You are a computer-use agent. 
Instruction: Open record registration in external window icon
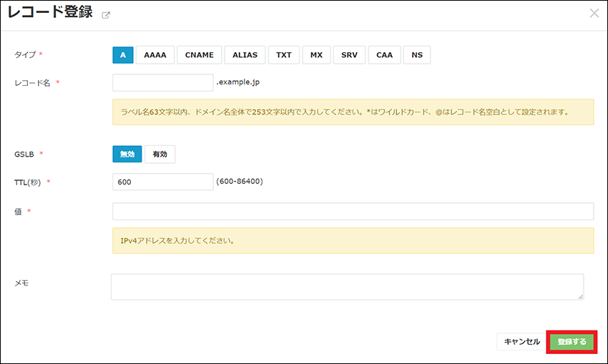[107, 15]
